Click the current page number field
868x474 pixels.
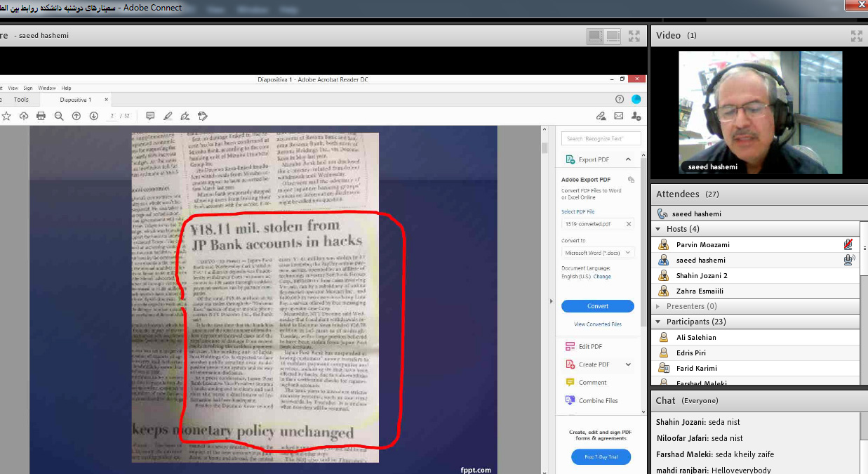pos(112,116)
